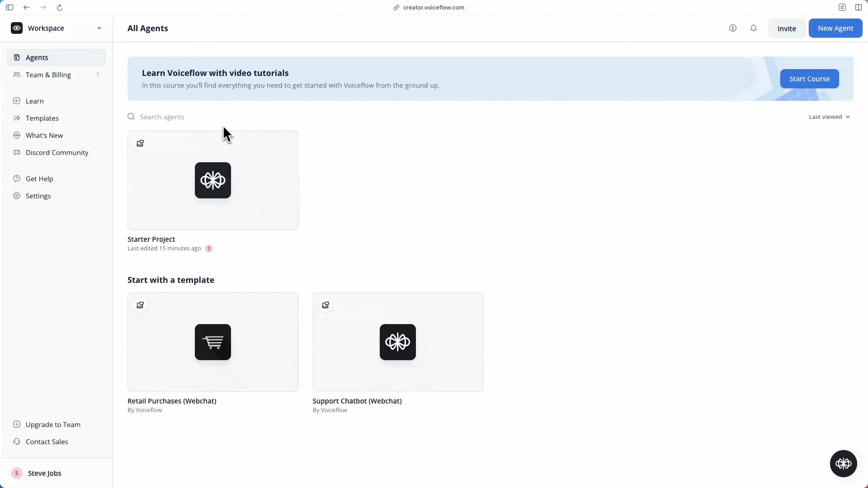Open the Support Chatbot template thumbnail
The height and width of the screenshot is (488, 868).
pyautogui.click(x=398, y=342)
